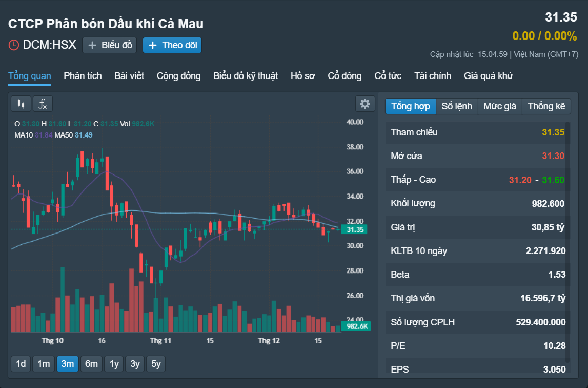The image size is (588, 388).
Task: Select the 5y time range
Action: point(156,363)
